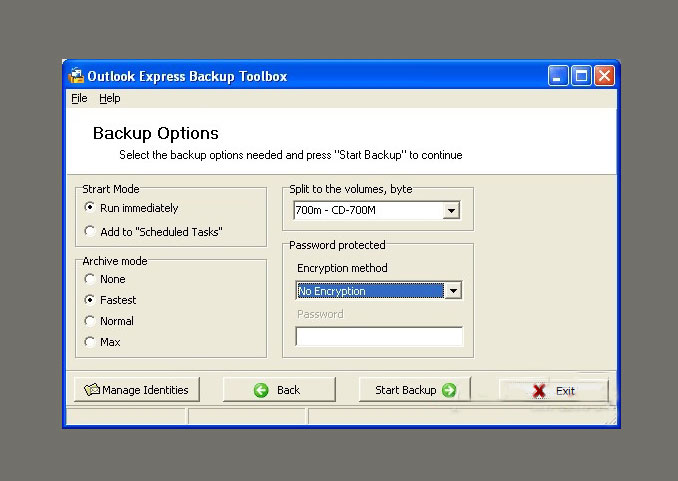The height and width of the screenshot is (481, 678).
Task: Click the green back arrow icon
Action: [261, 390]
